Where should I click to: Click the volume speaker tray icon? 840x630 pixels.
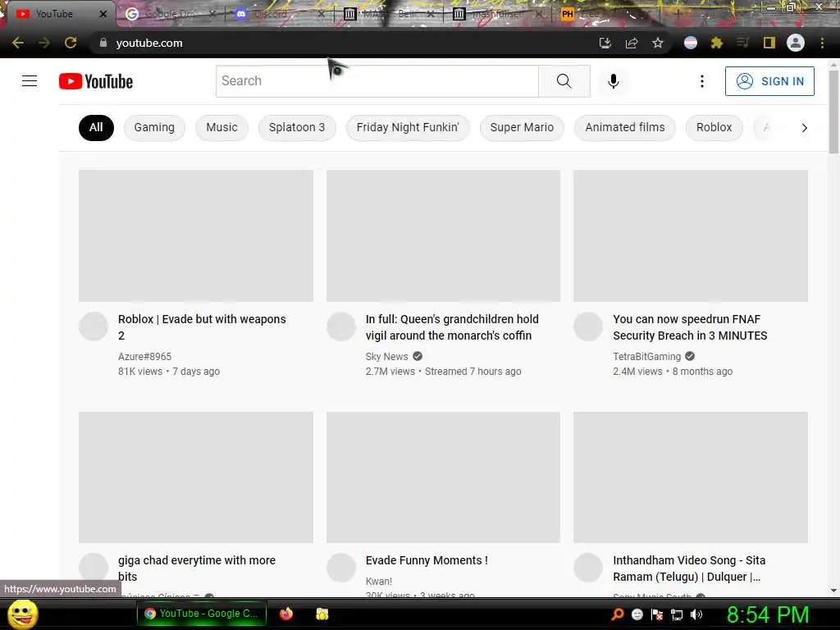pyautogui.click(x=696, y=614)
